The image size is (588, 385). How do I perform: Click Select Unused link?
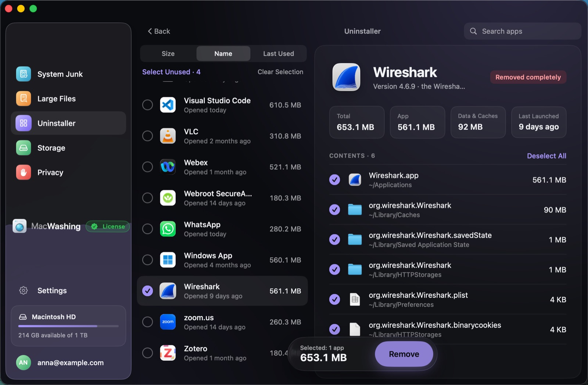171,72
